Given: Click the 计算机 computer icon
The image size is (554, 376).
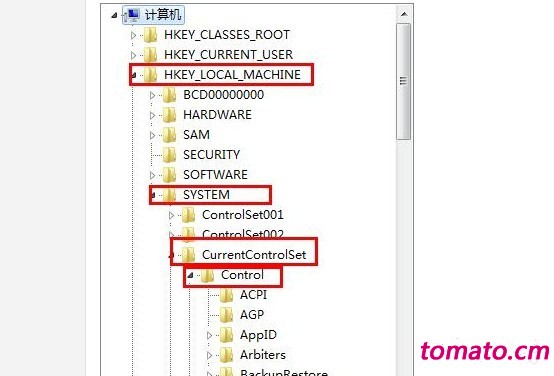Looking at the screenshot, I should [x=131, y=15].
